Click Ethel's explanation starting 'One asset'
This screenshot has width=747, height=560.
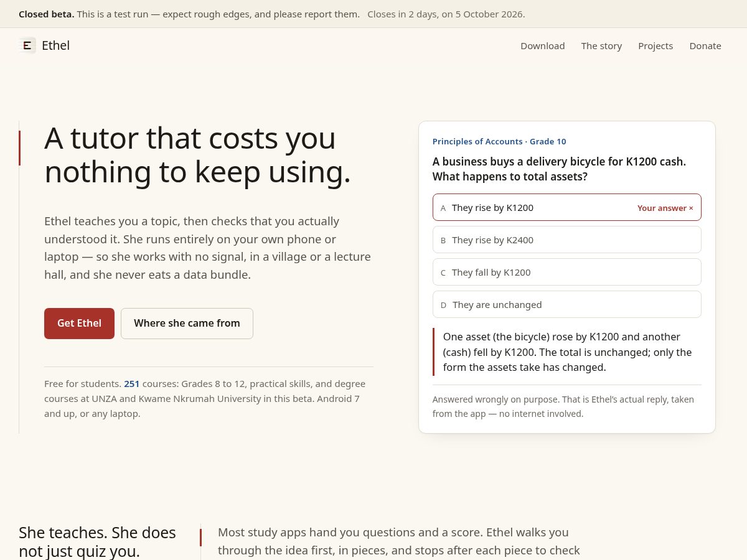coord(568,352)
